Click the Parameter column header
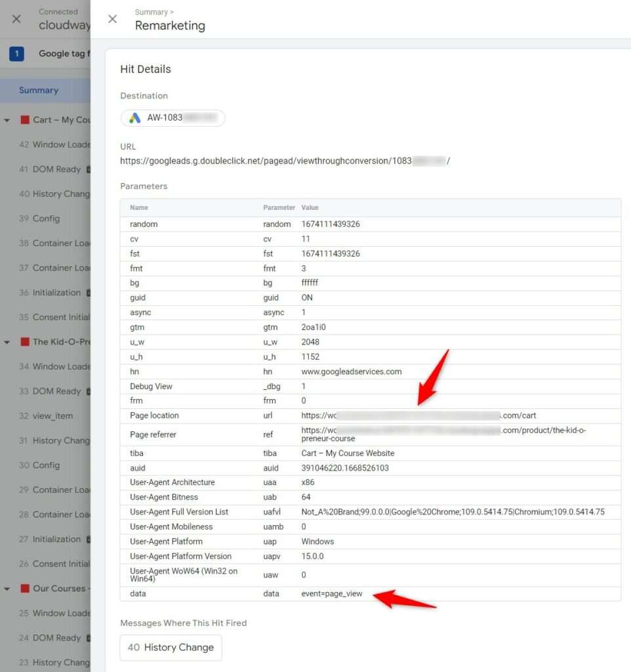This screenshot has height=672, width=631. (279, 207)
